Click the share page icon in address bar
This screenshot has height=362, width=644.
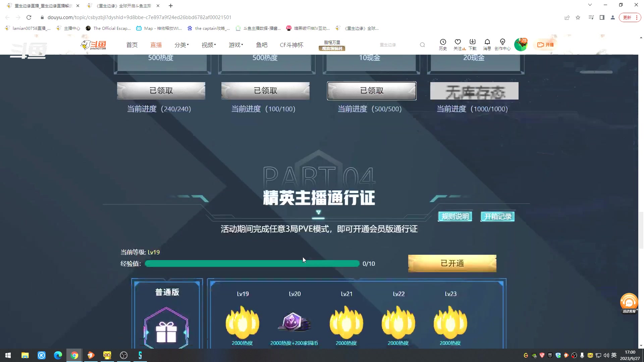point(567,17)
